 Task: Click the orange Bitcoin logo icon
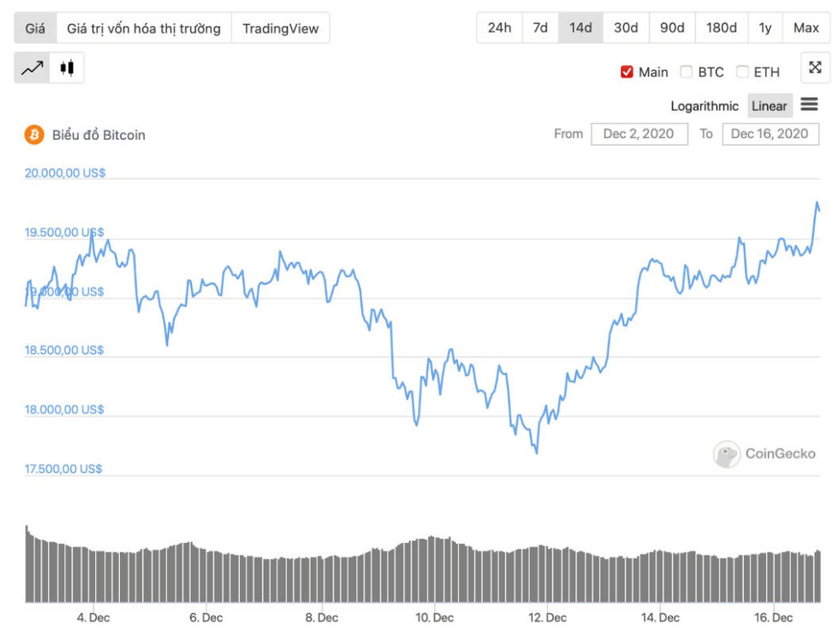34,135
